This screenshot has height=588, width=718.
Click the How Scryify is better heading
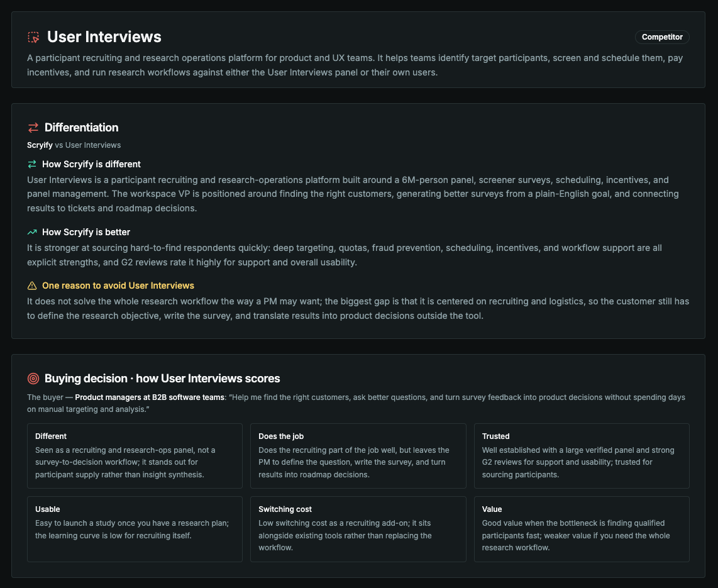pos(86,232)
